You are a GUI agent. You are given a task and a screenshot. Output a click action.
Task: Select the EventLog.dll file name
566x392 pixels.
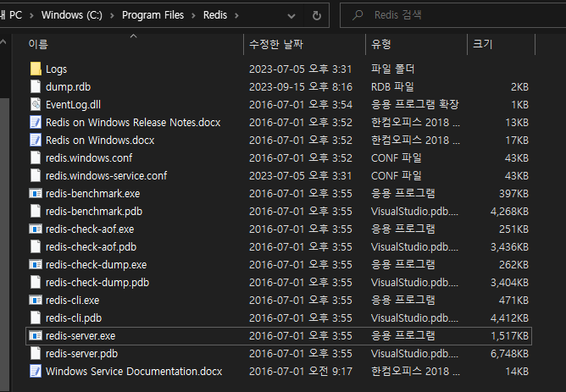tap(73, 105)
